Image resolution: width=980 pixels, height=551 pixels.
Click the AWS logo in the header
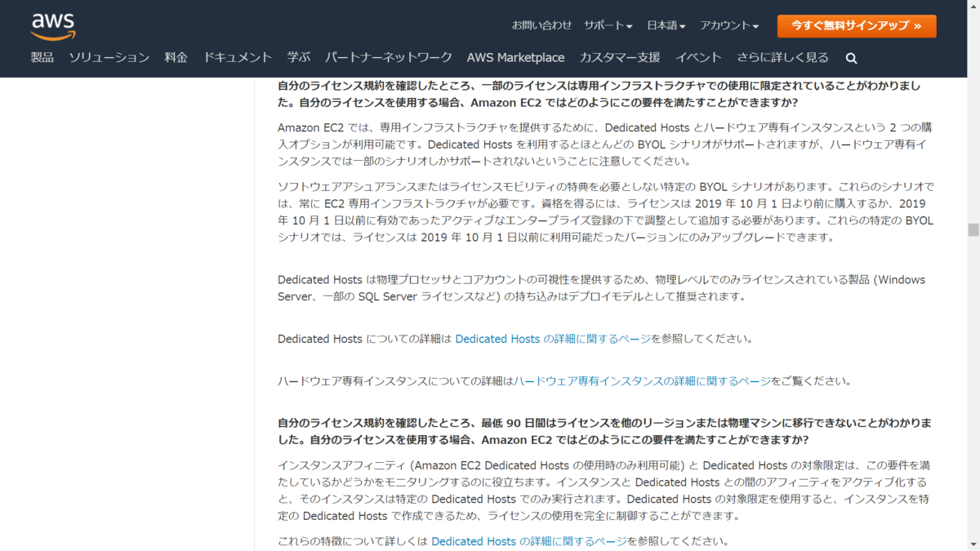pos(52,25)
